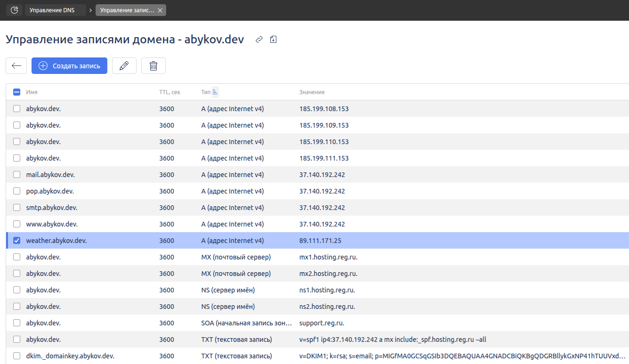Check the row with value 185.199.110.153
The height and width of the screenshot is (364, 629).
click(x=16, y=142)
